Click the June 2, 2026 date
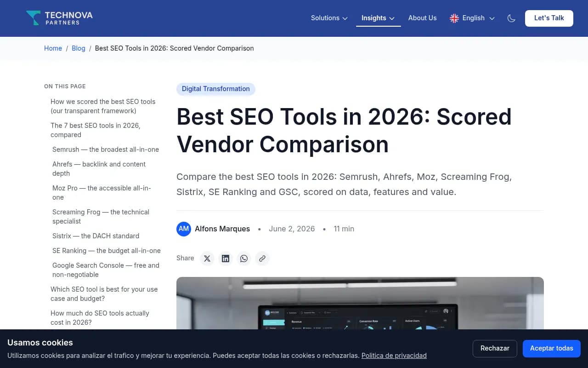This screenshot has width=588, height=368. tap(292, 229)
